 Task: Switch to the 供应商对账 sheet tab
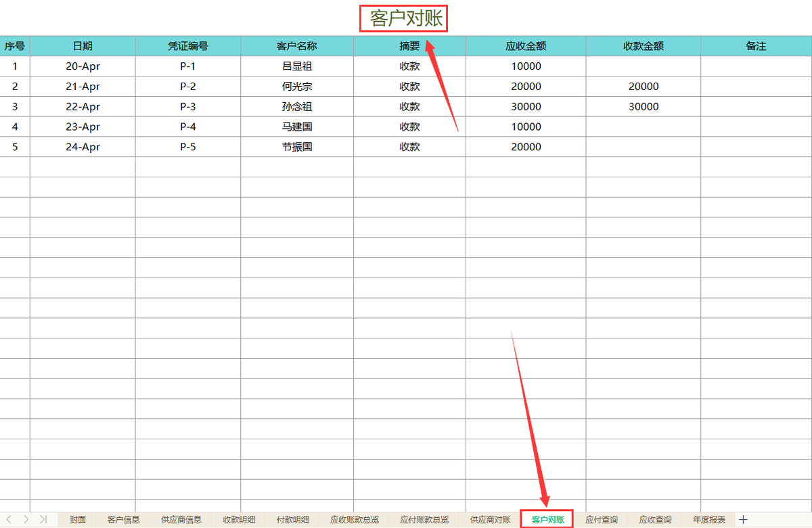[491, 520]
